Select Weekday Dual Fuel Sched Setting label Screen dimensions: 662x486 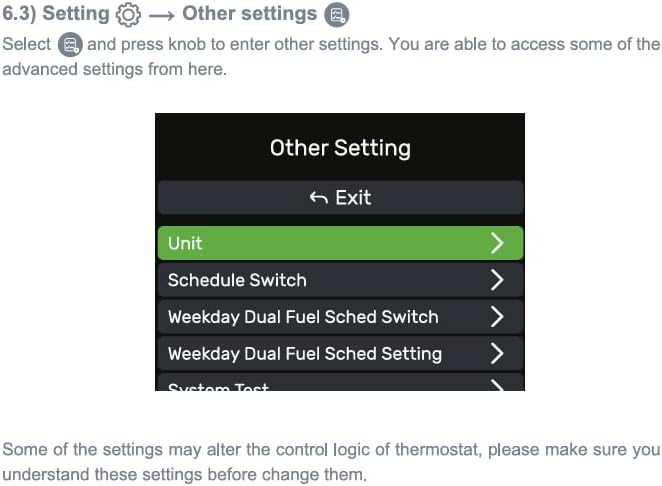click(x=305, y=354)
